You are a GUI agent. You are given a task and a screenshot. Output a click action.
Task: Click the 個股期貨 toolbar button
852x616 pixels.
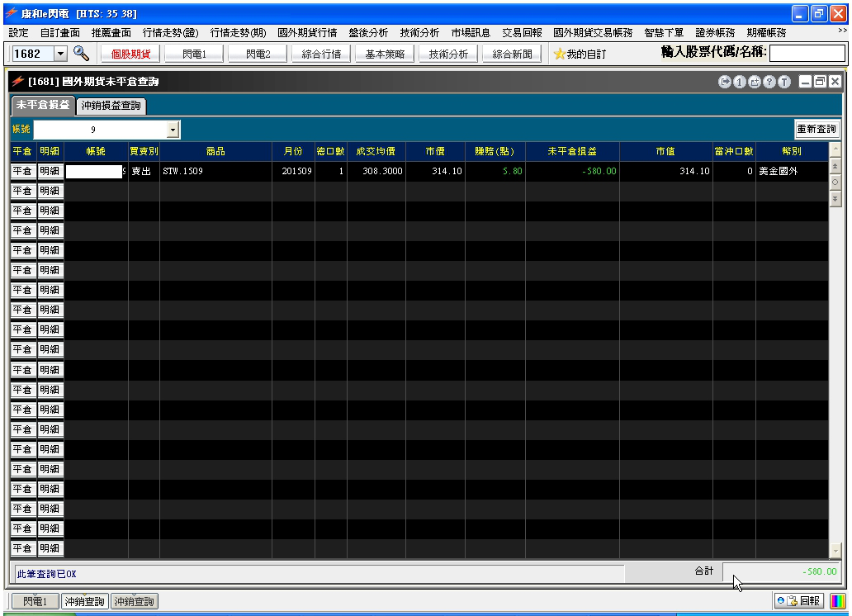pyautogui.click(x=130, y=54)
